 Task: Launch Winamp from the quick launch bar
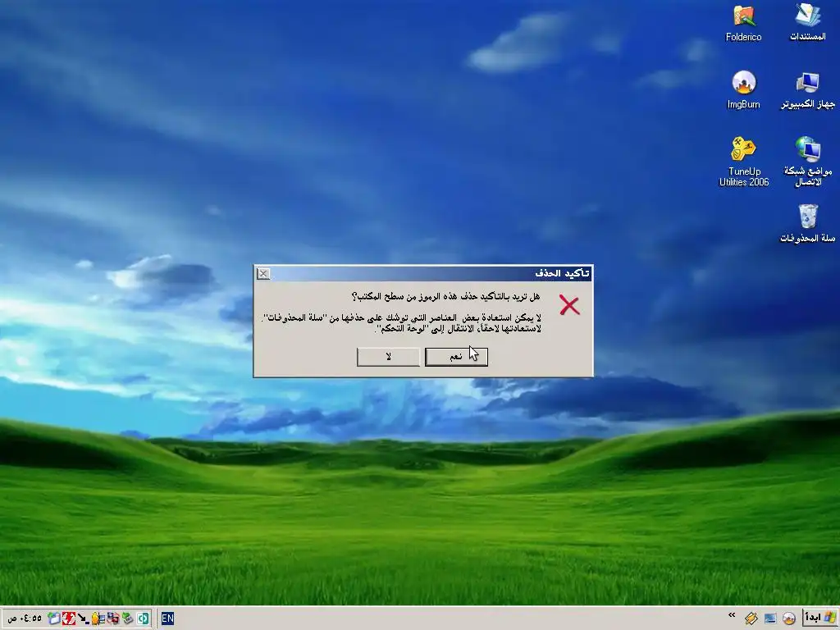751,619
